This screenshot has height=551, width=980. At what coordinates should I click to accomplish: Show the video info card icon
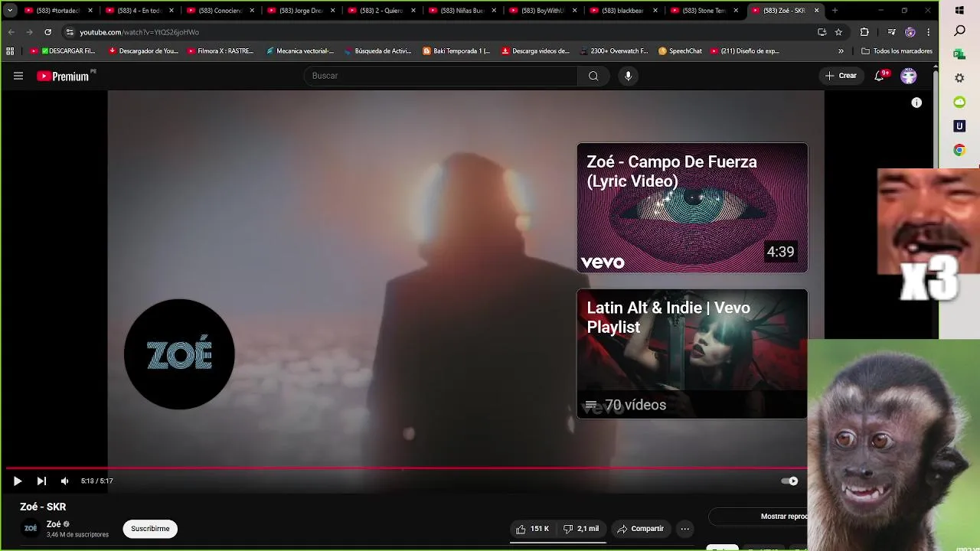pyautogui.click(x=916, y=103)
